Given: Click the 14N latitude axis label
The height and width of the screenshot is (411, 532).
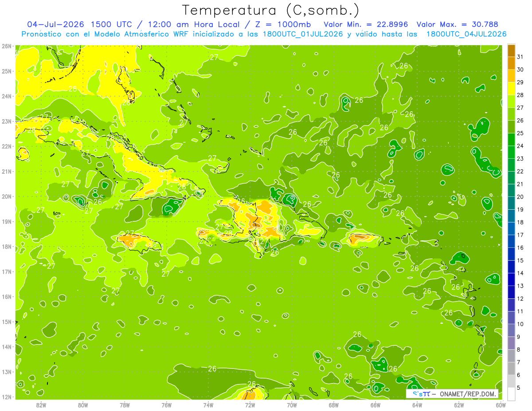Looking at the screenshot, I should [x=6, y=347].
